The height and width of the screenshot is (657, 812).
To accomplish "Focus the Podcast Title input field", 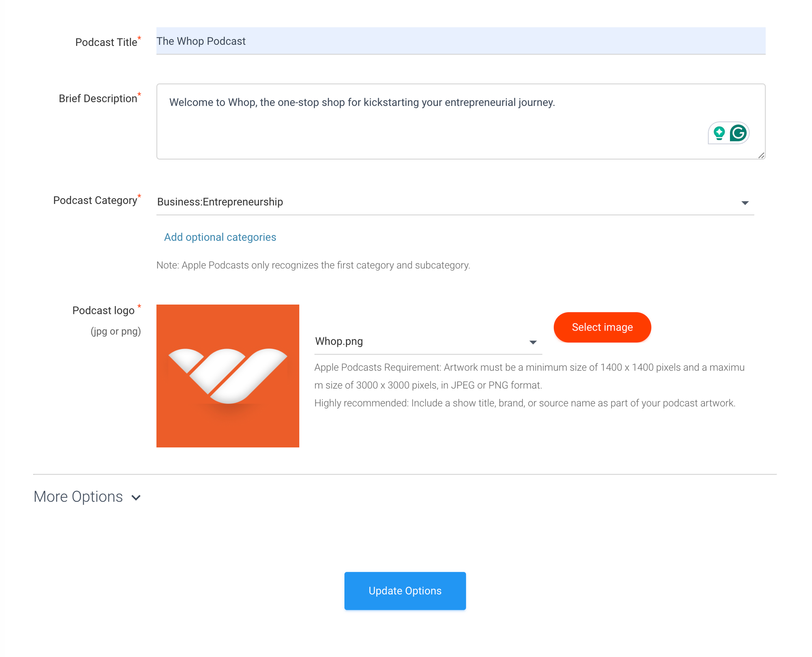I will (x=460, y=41).
